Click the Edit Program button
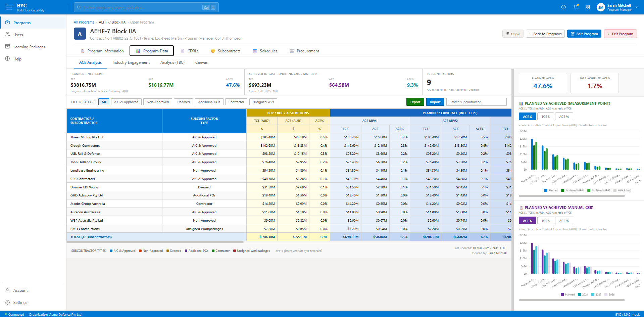The width and height of the screenshot is (644, 317). coord(584,34)
